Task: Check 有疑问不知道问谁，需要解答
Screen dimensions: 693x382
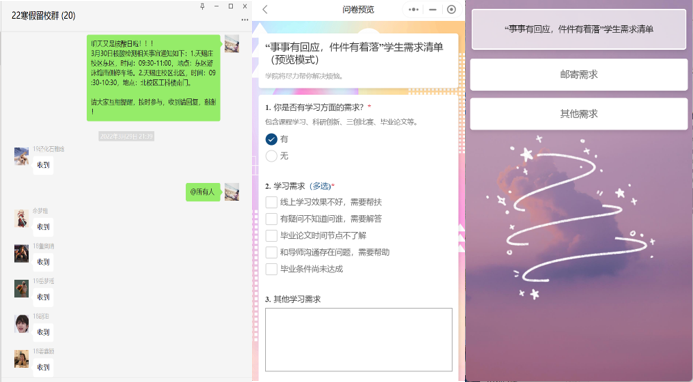Action: point(271,219)
